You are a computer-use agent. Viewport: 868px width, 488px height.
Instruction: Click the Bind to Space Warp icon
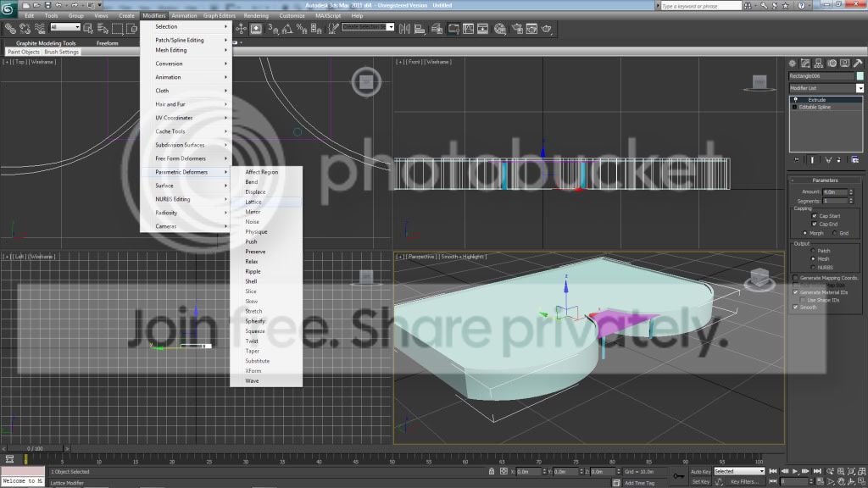pyautogui.click(x=40, y=29)
